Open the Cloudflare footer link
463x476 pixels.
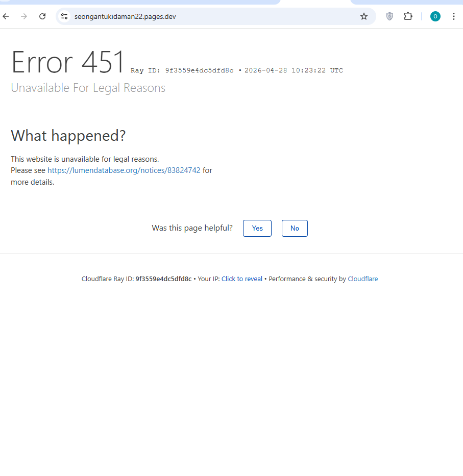pyautogui.click(x=362, y=279)
